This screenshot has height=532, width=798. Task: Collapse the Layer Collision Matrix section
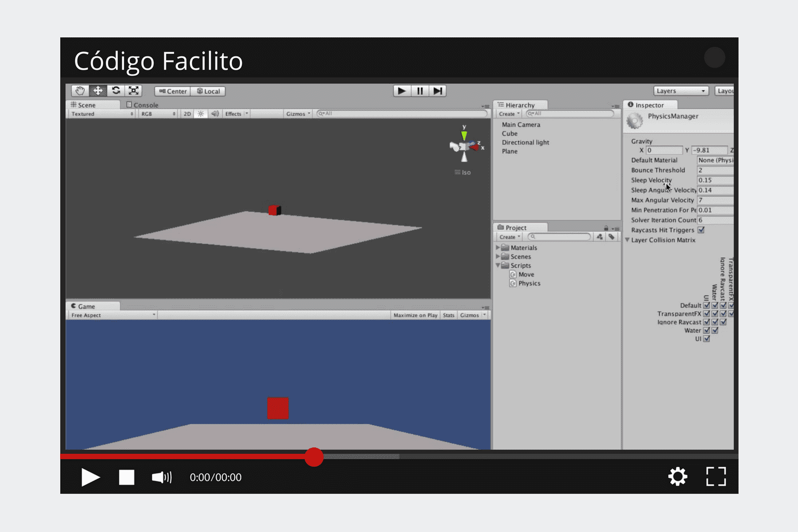[627, 240]
